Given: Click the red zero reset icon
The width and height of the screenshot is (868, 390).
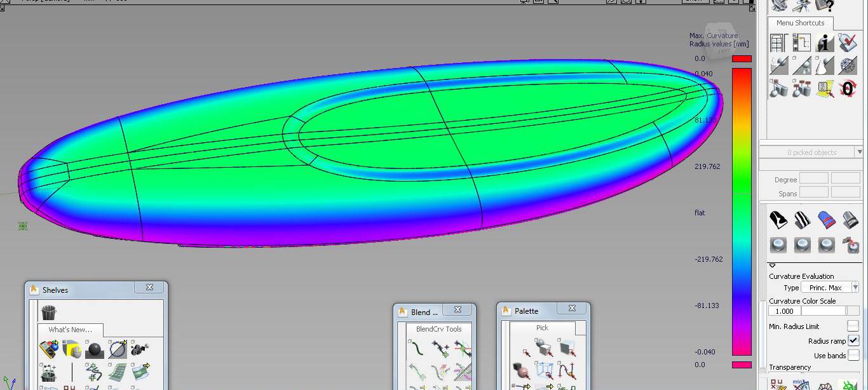Looking at the screenshot, I should (x=848, y=88).
